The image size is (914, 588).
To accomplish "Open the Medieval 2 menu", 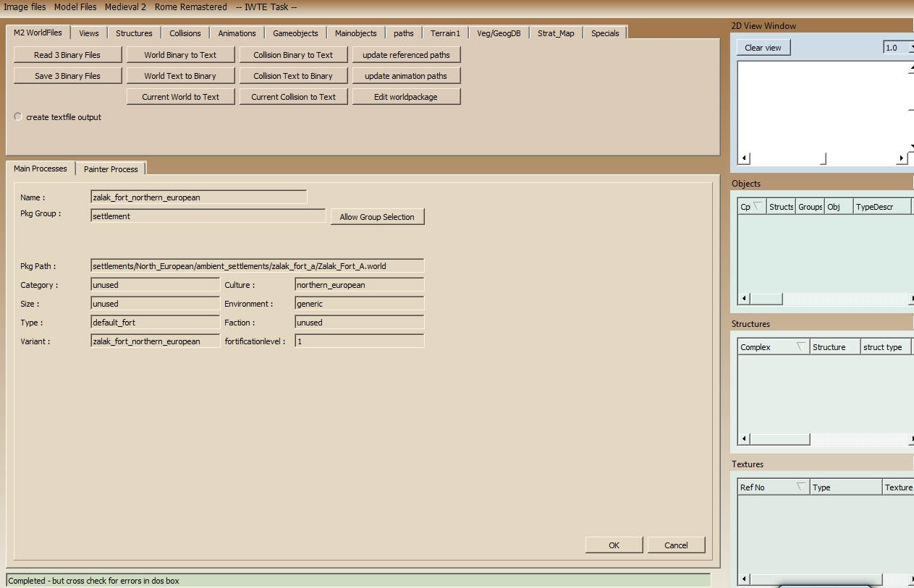I will click(125, 7).
